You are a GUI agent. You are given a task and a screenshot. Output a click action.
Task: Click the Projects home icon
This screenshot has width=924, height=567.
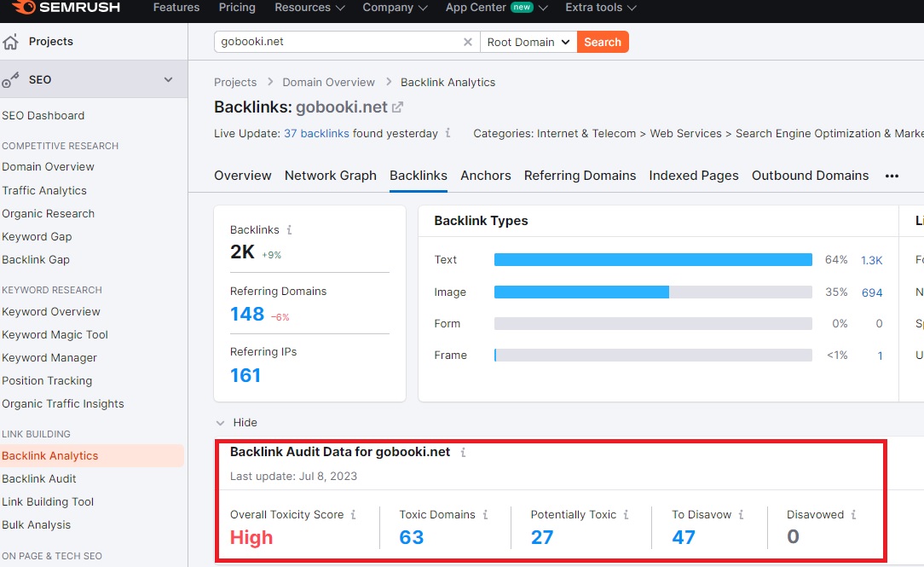(10, 42)
